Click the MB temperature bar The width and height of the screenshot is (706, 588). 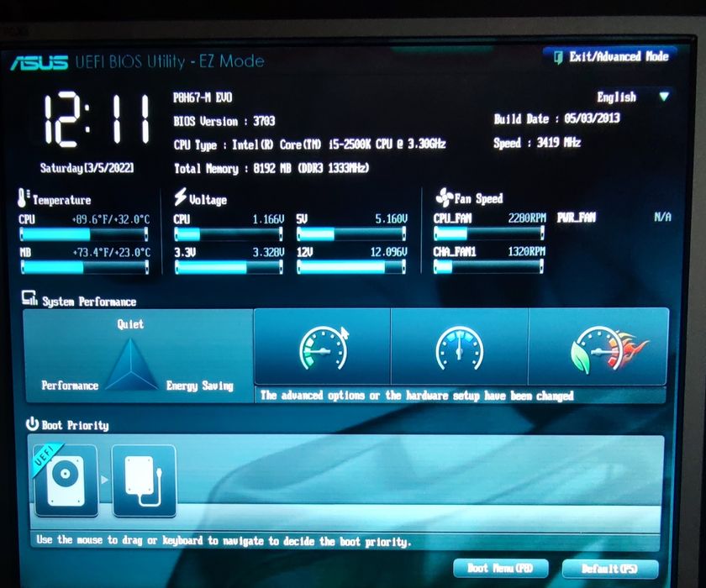(84, 268)
